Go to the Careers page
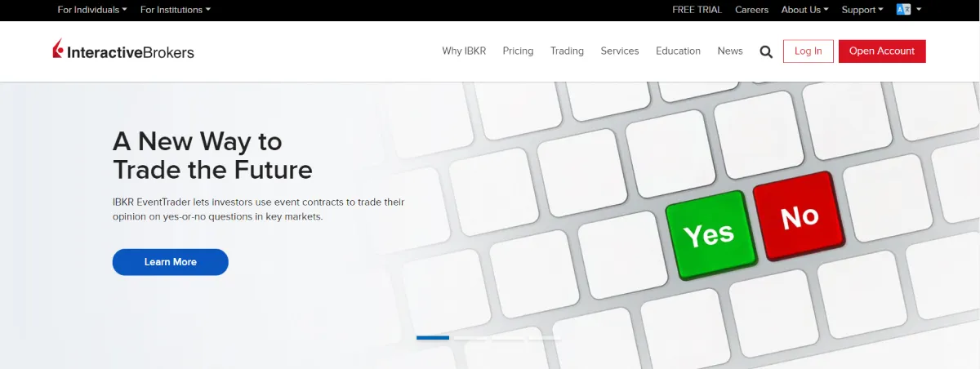Image resolution: width=980 pixels, height=369 pixels. click(751, 10)
